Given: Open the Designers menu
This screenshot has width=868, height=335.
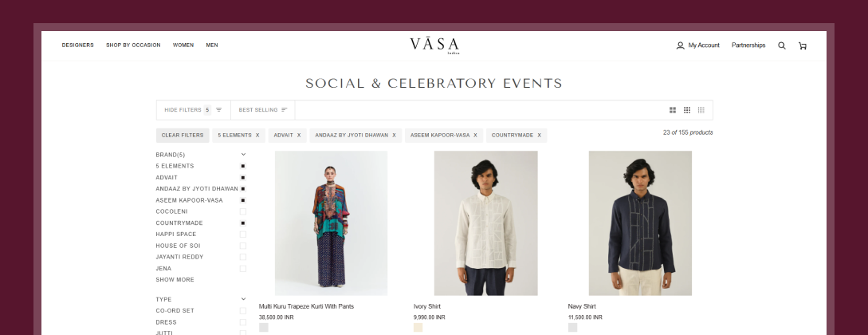Looking at the screenshot, I should coord(77,45).
